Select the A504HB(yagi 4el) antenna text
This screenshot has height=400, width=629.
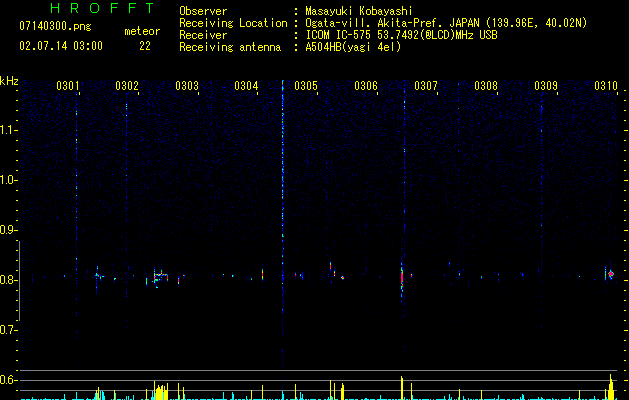point(353,47)
